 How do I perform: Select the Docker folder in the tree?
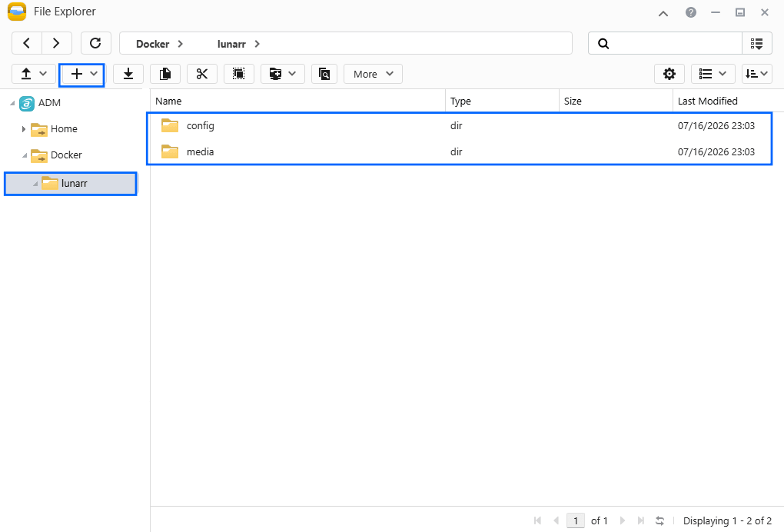click(x=65, y=155)
